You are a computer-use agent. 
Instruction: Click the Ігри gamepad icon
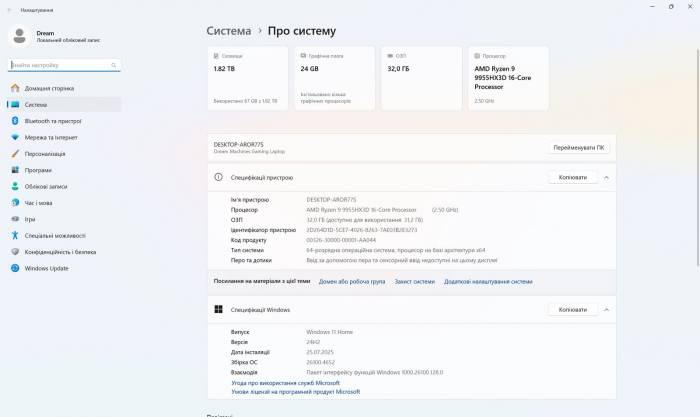(15, 219)
